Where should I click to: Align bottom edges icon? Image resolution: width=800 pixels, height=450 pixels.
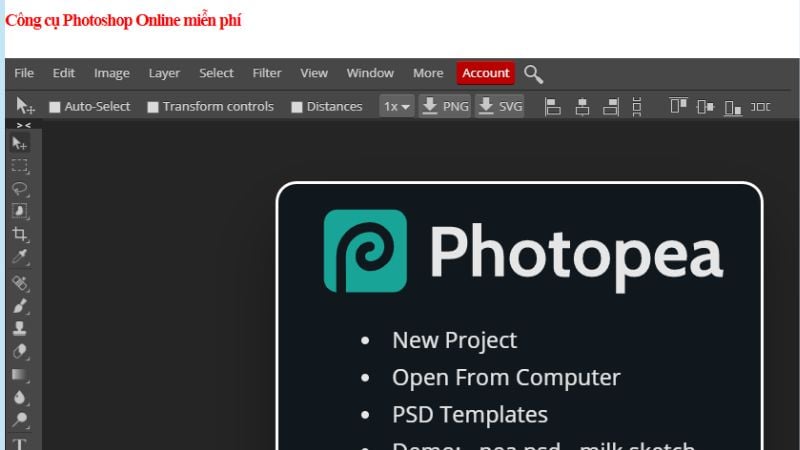[733, 107]
